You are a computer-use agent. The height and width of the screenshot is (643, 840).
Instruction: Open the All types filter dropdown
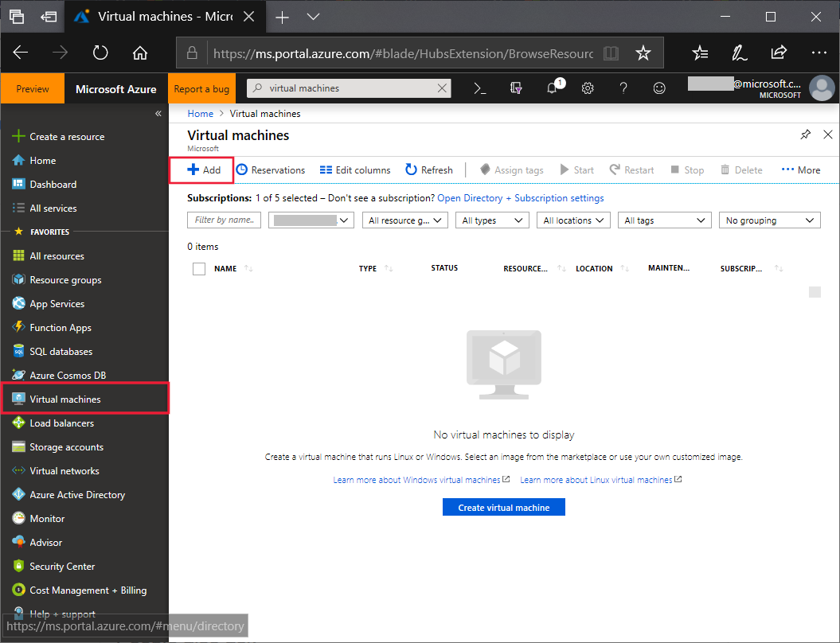[x=492, y=220]
